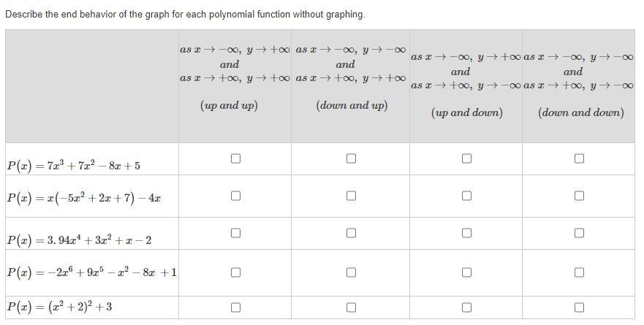Check 'up and up' for P(x)=x(−5x²+2x+7)−4x
Image resolution: width=644 pixels, height=325 pixels.
coord(235,196)
